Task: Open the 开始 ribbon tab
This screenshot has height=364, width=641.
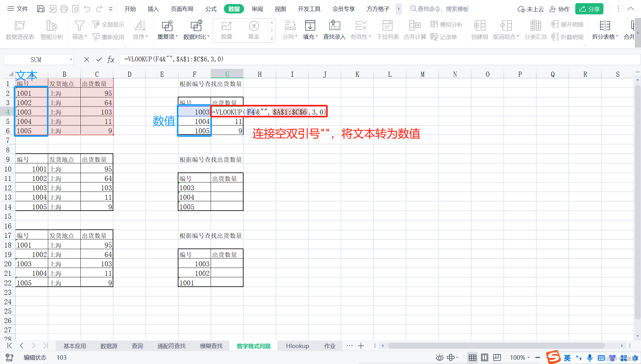Action: [130, 9]
